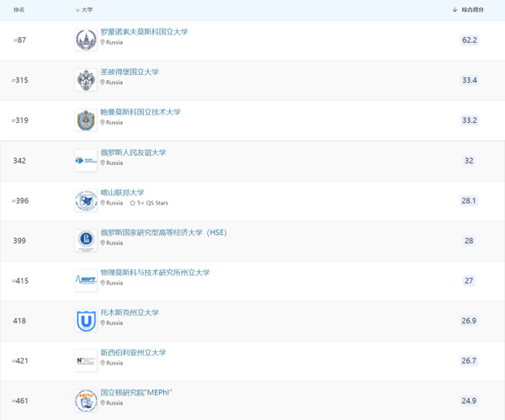Select the score 32 badge
Viewport: 505px width, 420px height.
coord(469,161)
